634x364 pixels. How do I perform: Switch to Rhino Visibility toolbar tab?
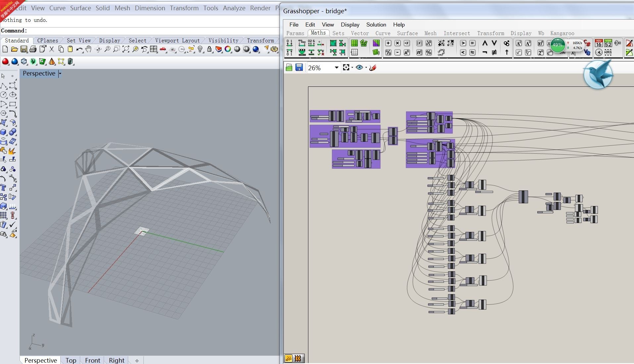pos(223,40)
